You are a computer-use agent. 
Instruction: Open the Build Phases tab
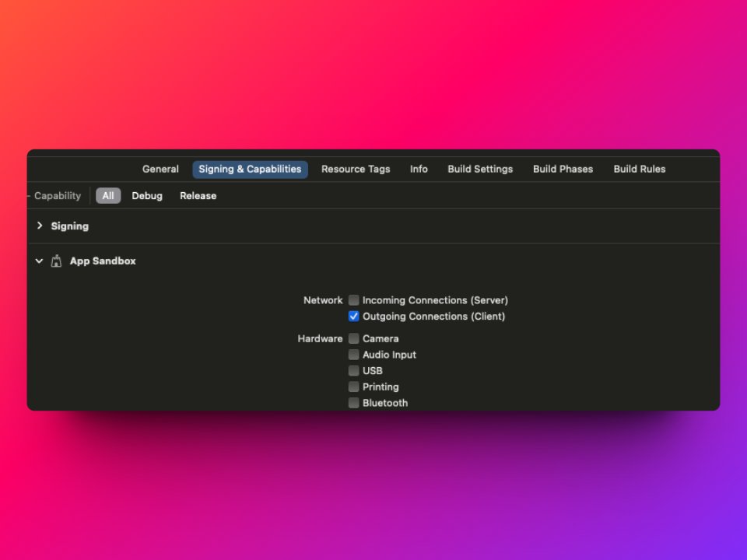click(x=563, y=169)
